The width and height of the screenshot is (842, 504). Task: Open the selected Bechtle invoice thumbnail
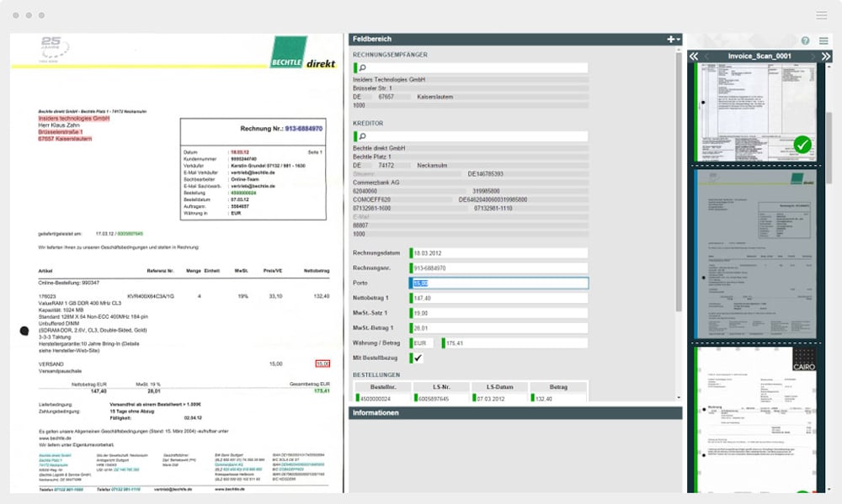(x=755, y=254)
